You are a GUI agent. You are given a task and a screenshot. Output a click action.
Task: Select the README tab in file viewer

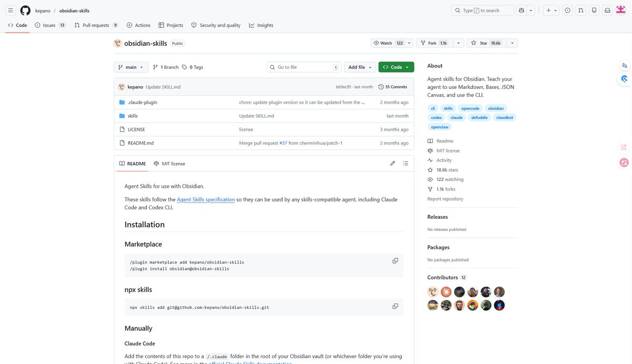pos(133,164)
